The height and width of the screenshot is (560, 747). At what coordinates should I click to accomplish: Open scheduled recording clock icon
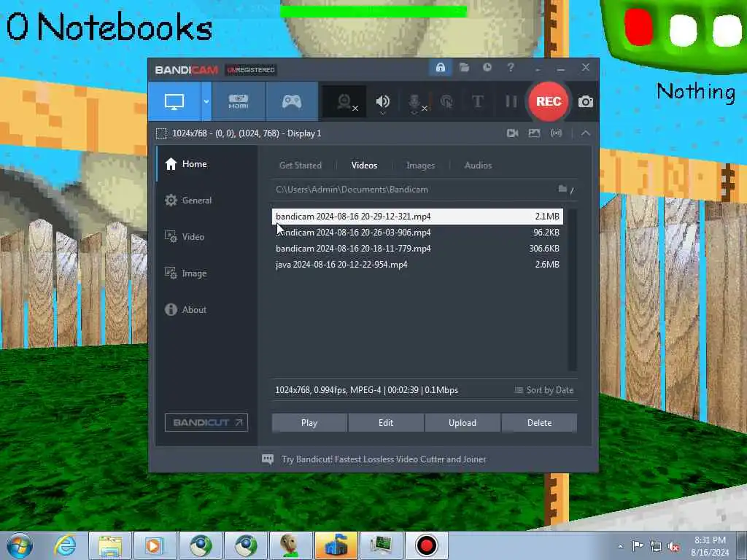(x=487, y=68)
